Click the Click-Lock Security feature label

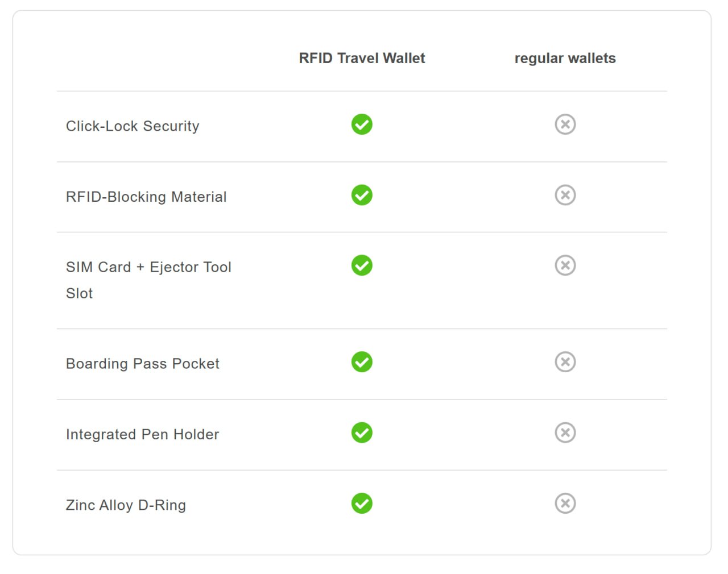tap(133, 126)
